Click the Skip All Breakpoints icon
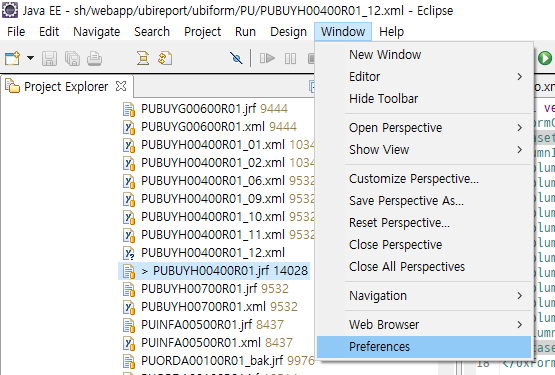Image resolution: width=555 pixels, height=375 pixels. [236, 58]
